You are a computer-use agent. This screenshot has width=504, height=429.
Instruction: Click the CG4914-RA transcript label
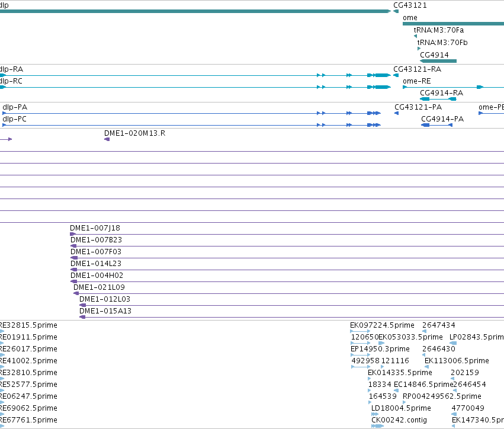point(441,93)
